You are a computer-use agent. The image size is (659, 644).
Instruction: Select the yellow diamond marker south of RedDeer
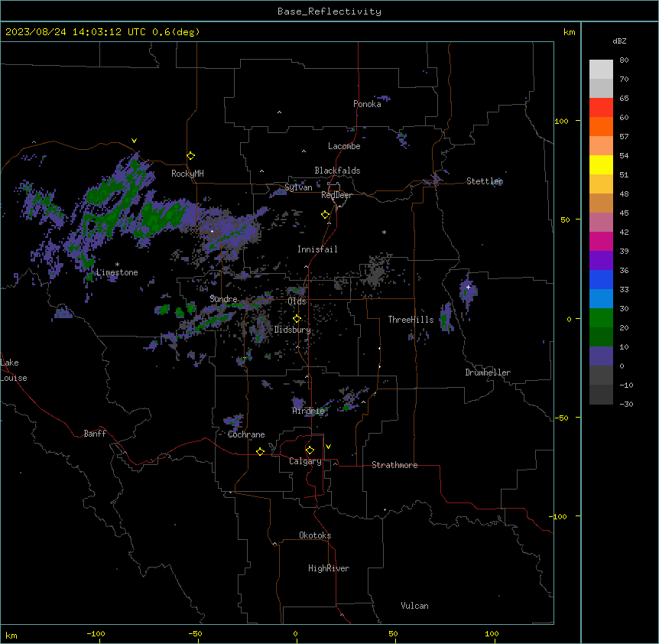click(x=326, y=215)
